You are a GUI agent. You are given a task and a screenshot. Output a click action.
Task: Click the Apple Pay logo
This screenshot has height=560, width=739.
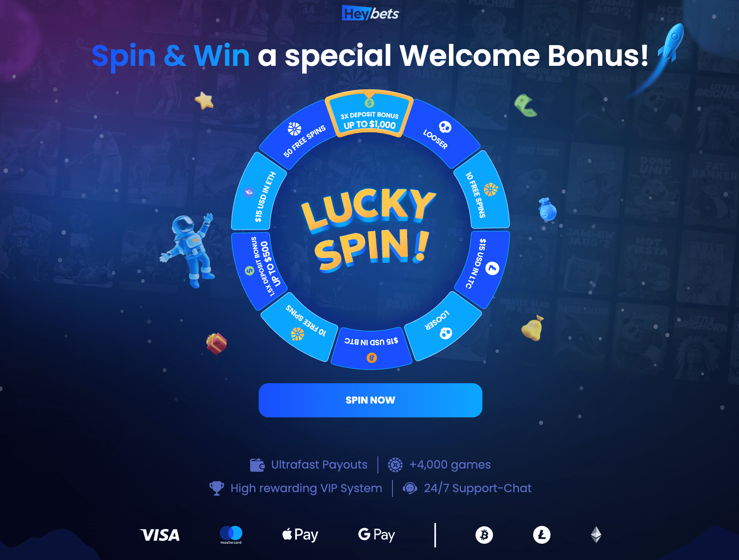[300, 535]
